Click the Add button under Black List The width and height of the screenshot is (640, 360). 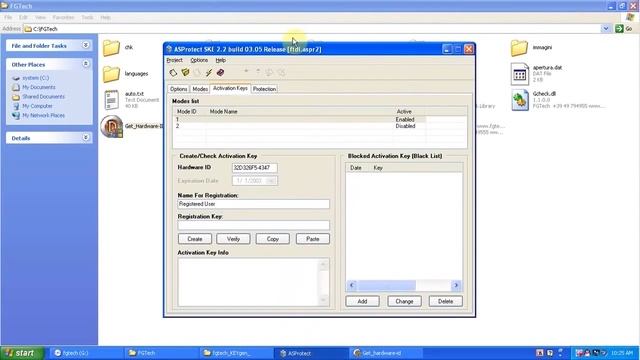[362, 301]
